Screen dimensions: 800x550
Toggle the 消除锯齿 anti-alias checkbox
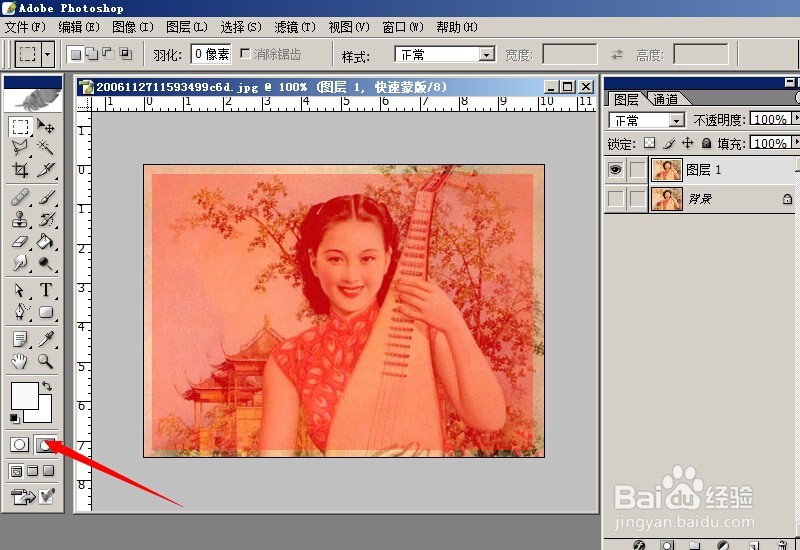click(x=245, y=54)
